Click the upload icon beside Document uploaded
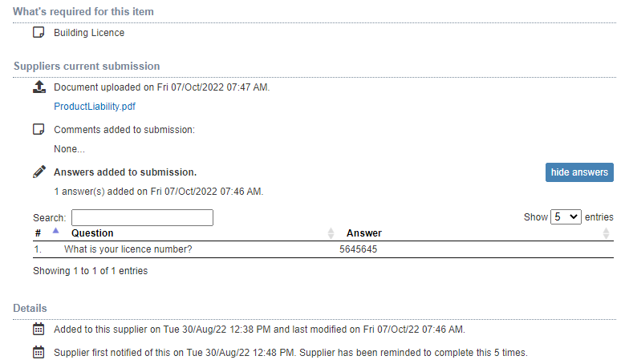This screenshot has height=364, width=625. [39, 87]
